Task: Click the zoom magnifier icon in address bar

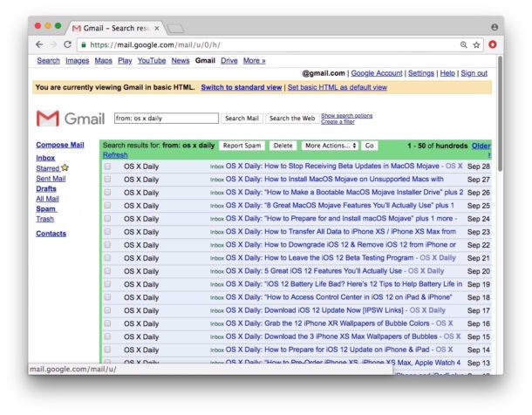Action: pos(463,44)
